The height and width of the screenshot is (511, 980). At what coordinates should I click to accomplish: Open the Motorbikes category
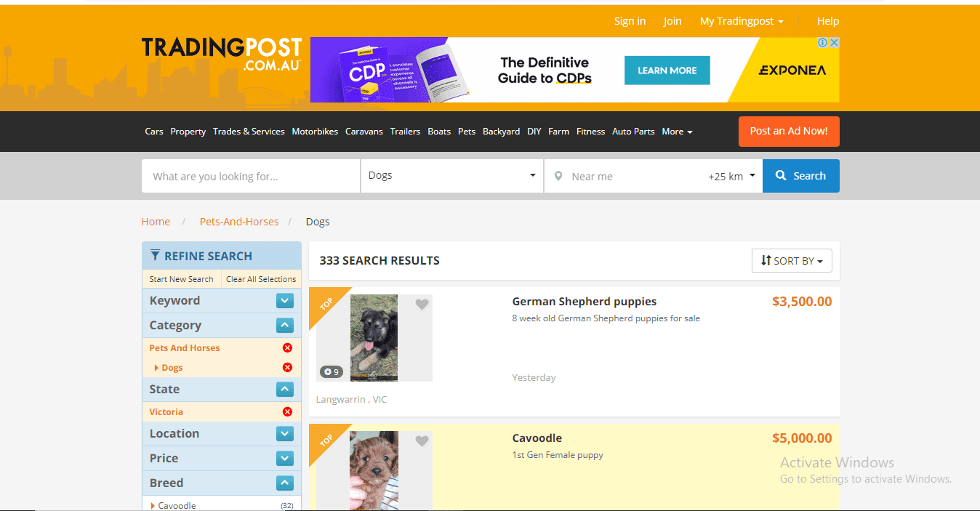tap(315, 132)
